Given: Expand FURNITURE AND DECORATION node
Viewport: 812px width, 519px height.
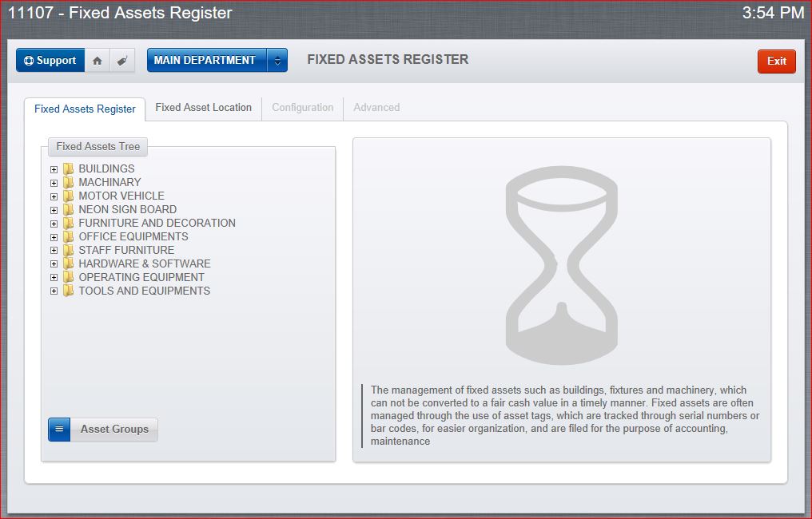Looking at the screenshot, I should [x=54, y=224].
